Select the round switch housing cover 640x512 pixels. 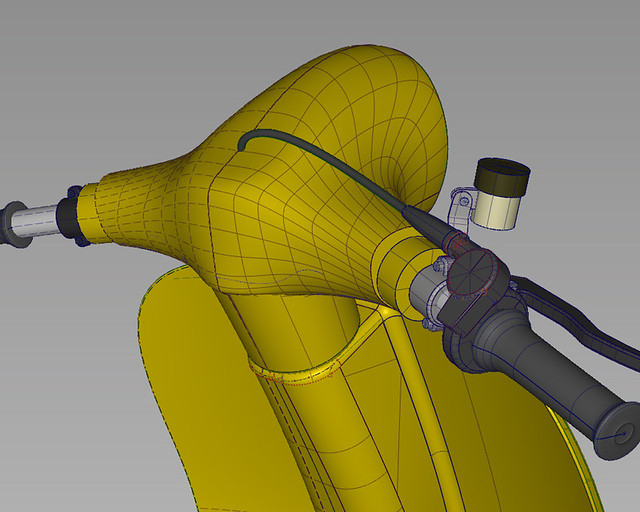pyautogui.click(x=473, y=272)
